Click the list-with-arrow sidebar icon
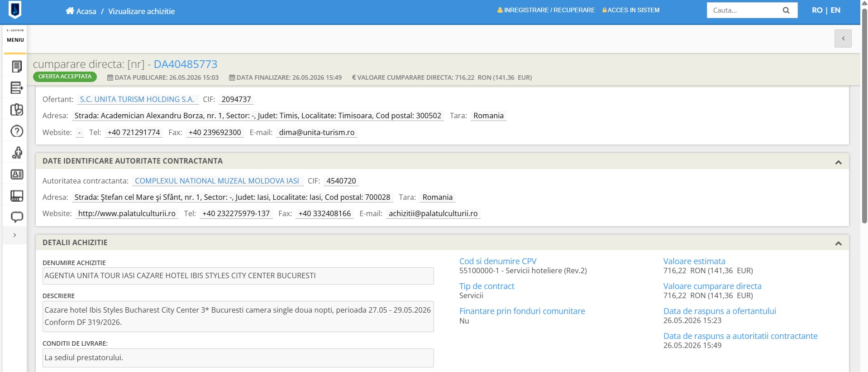 coord(17,88)
